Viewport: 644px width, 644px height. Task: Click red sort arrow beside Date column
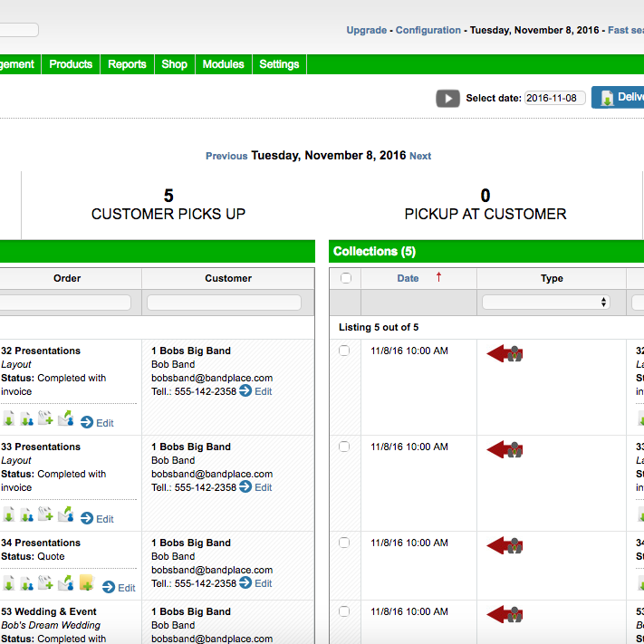pyautogui.click(x=439, y=277)
